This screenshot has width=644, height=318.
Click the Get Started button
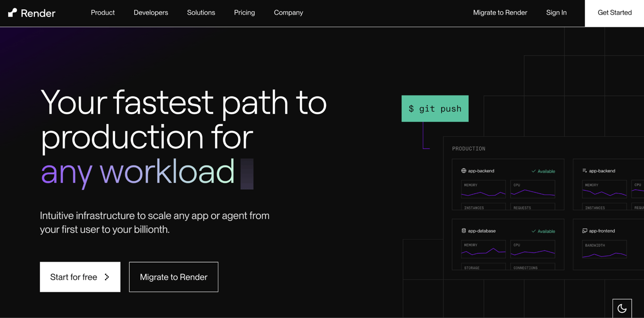pos(615,13)
